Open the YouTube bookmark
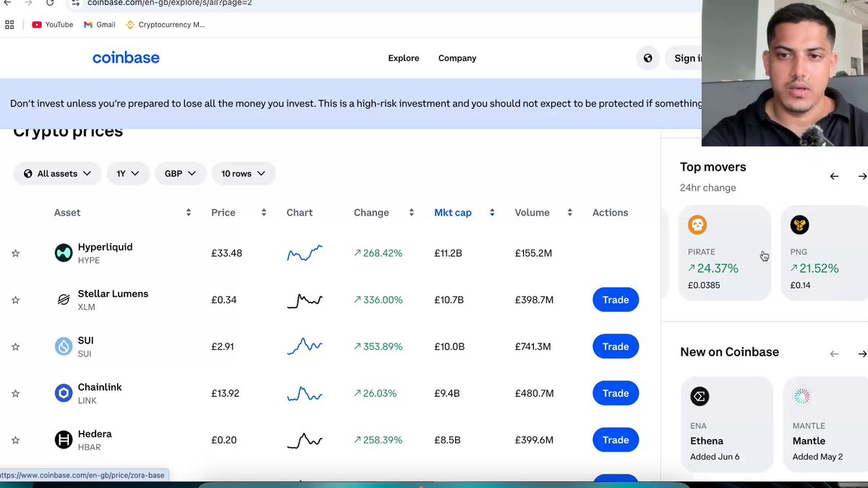868x488 pixels. click(53, 25)
